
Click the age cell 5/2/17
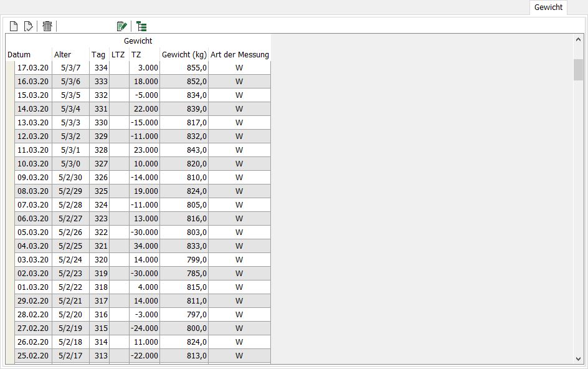coord(70,355)
